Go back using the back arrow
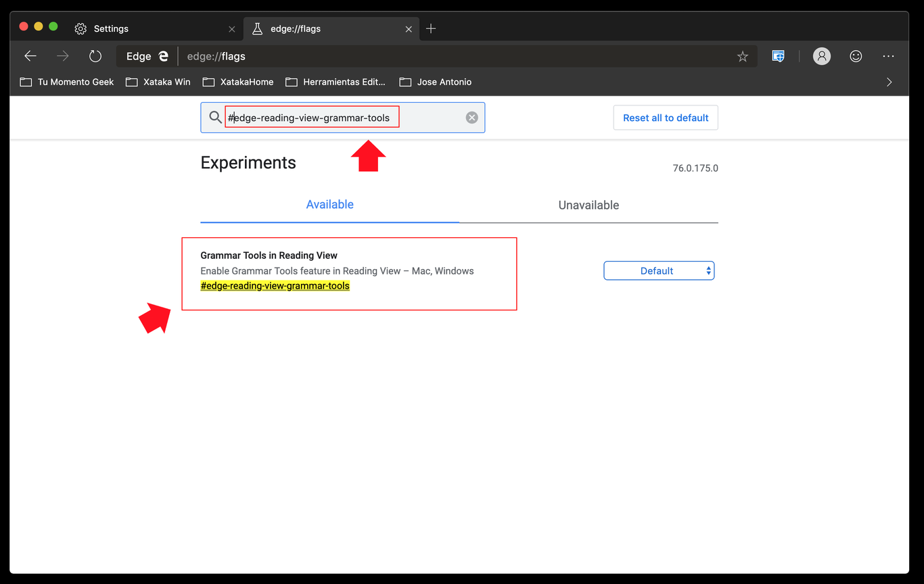Image resolution: width=924 pixels, height=584 pixels. (x=30, y=56)
